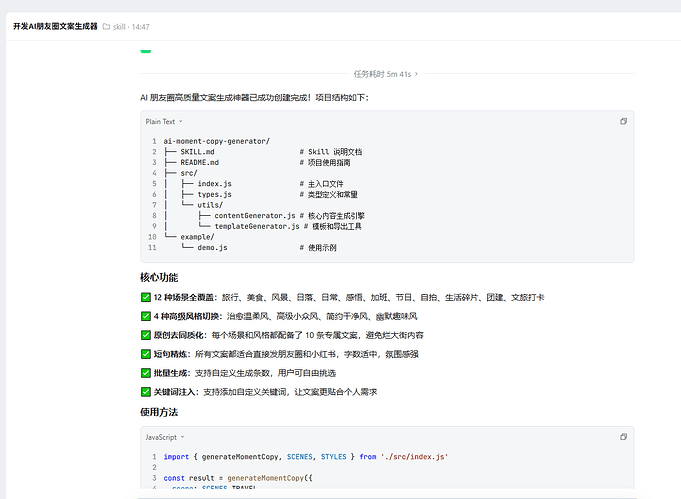Expand the 任务耗时 5m 41s details
The height and width of the screenshot is (499, 681).
click(386, 74)
